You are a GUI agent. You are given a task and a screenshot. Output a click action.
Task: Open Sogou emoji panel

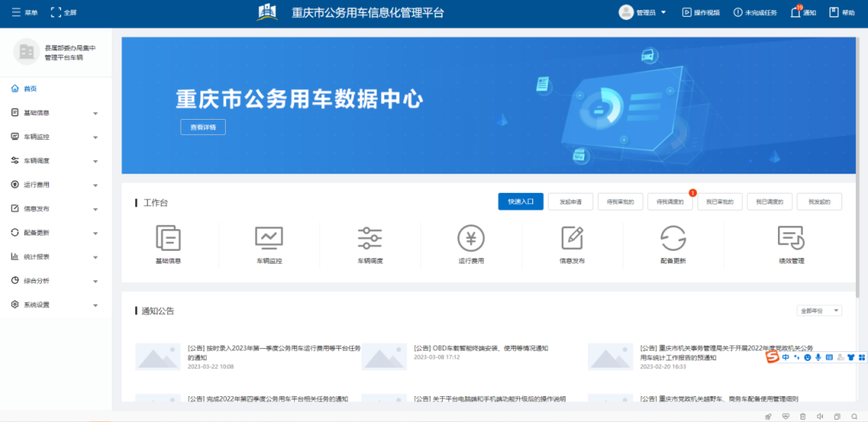808,358
